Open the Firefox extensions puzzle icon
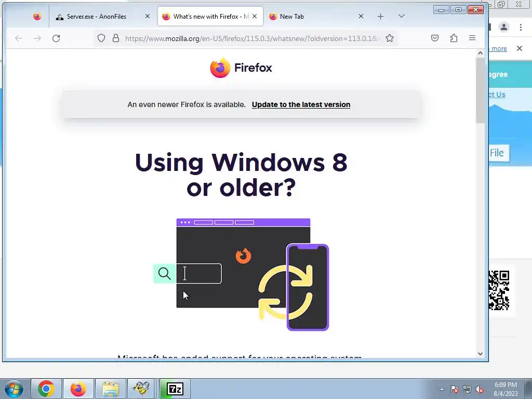 (454, 38)
